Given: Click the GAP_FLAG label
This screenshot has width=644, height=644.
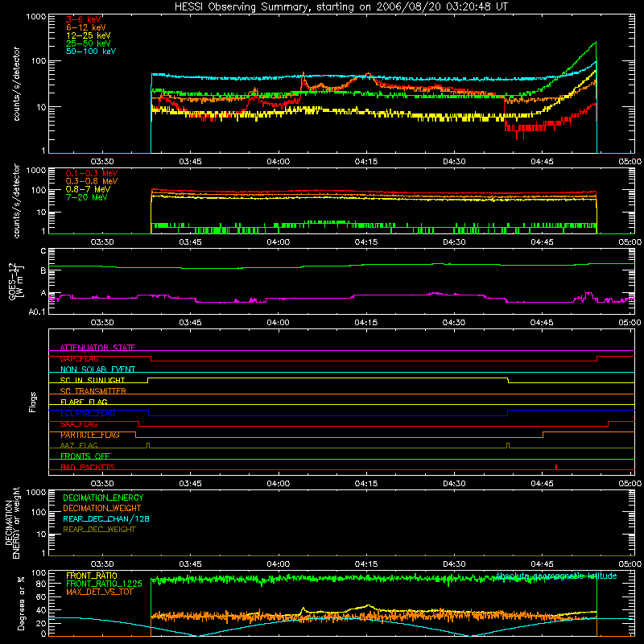Looking at the screenshot, I should pos(79,358).
